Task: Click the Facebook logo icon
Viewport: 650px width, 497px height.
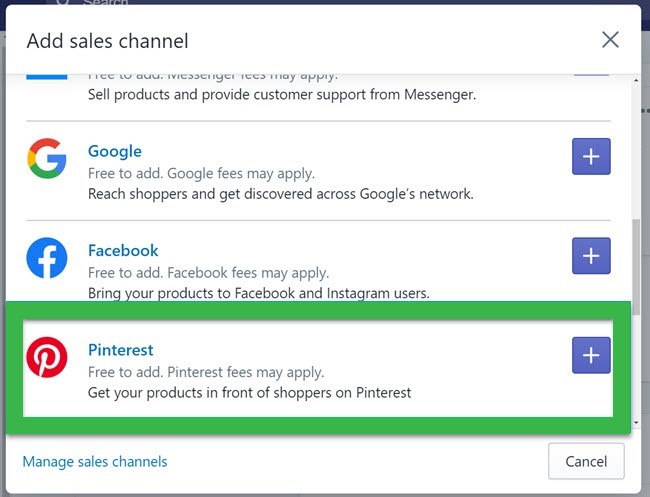Action: pyautogui.click(x=46, y=257)
